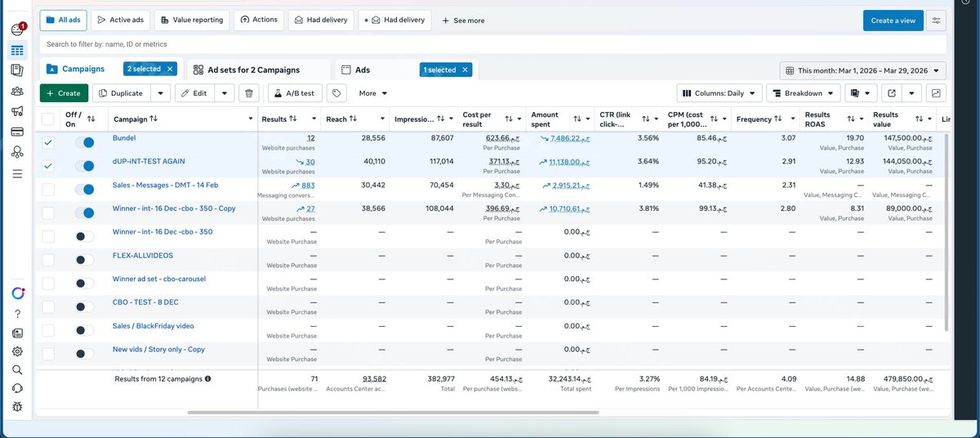This screenshot has width=980, height=438.
Task: Toggle off the Bundel campaign switch
Action: [x=84, y=143]
